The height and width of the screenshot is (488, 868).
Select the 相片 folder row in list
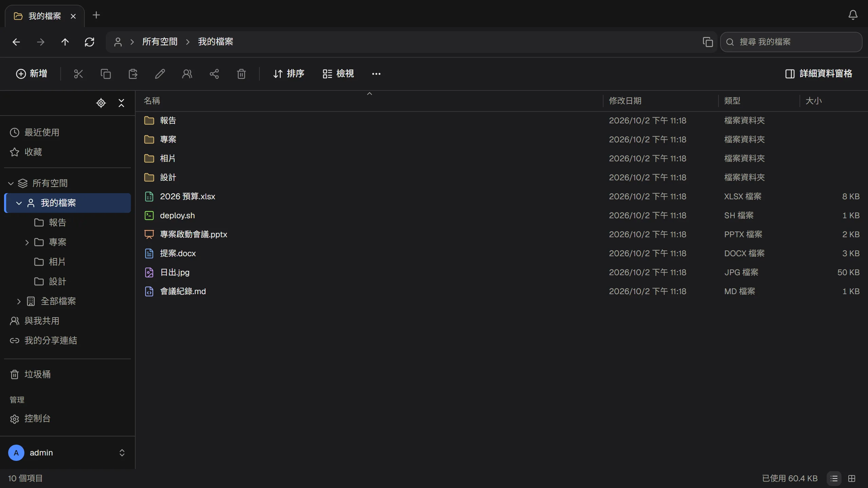[501, 159]
